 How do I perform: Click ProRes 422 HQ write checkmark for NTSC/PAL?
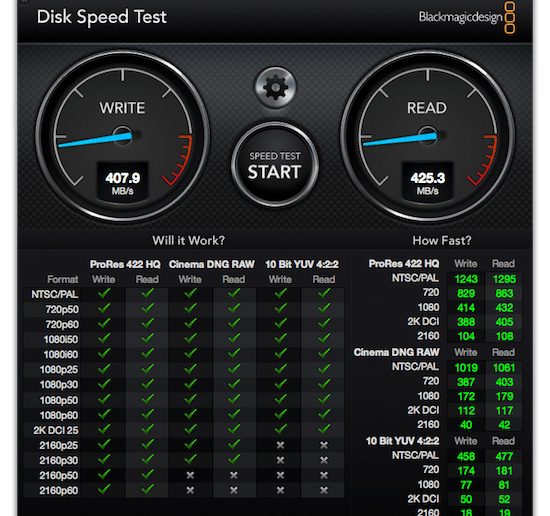104,293
